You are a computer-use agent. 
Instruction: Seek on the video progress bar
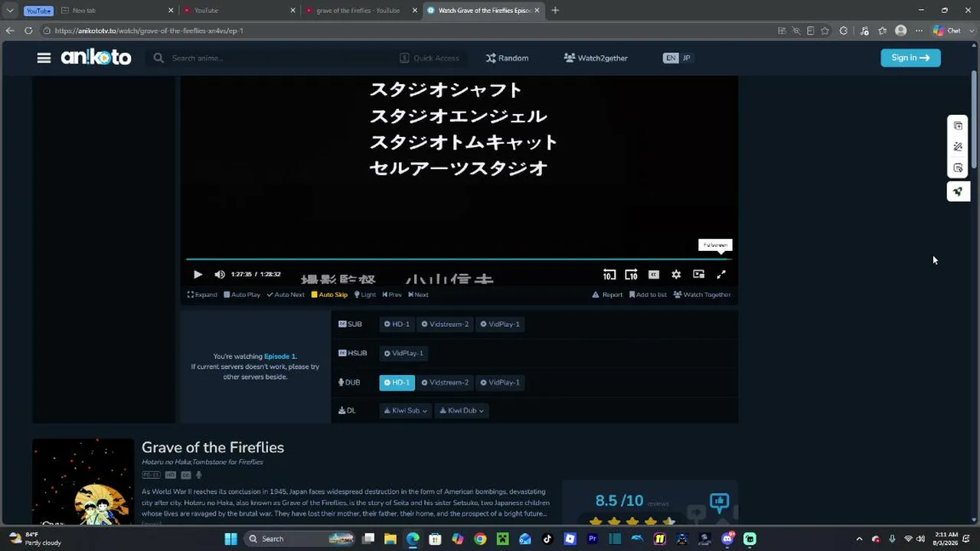(459, 259)
